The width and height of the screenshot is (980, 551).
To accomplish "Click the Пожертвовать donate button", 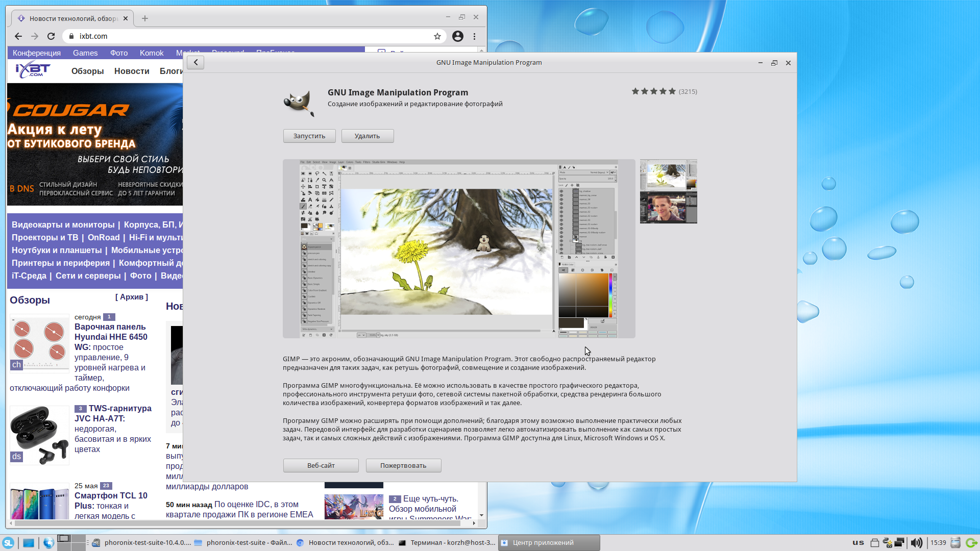I will [x=403, y=465].
